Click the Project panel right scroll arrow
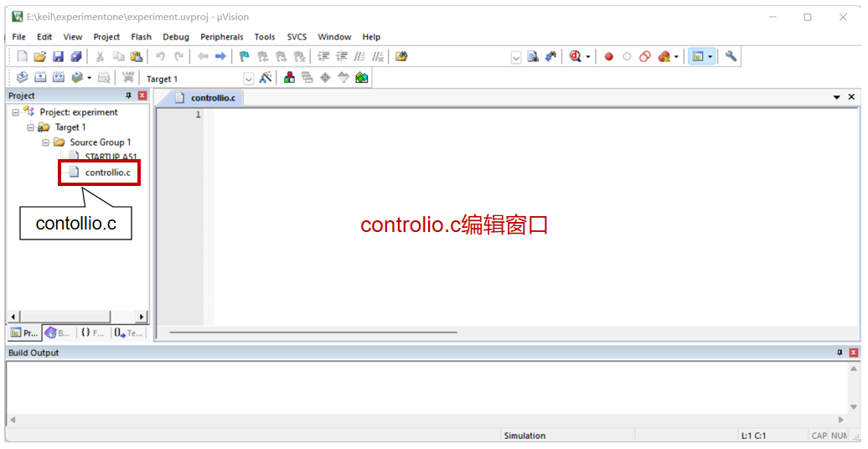868x449 pixels. [142, 317]
